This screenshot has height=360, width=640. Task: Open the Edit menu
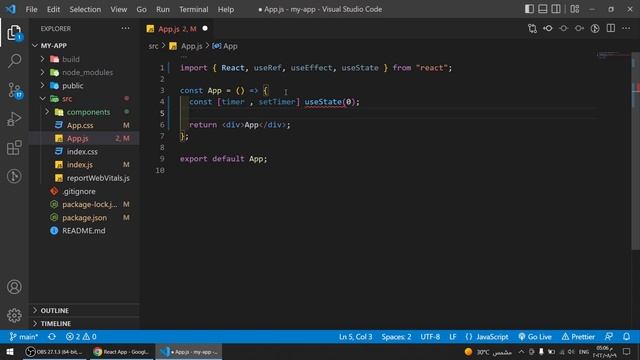click(x=53, y=9)
